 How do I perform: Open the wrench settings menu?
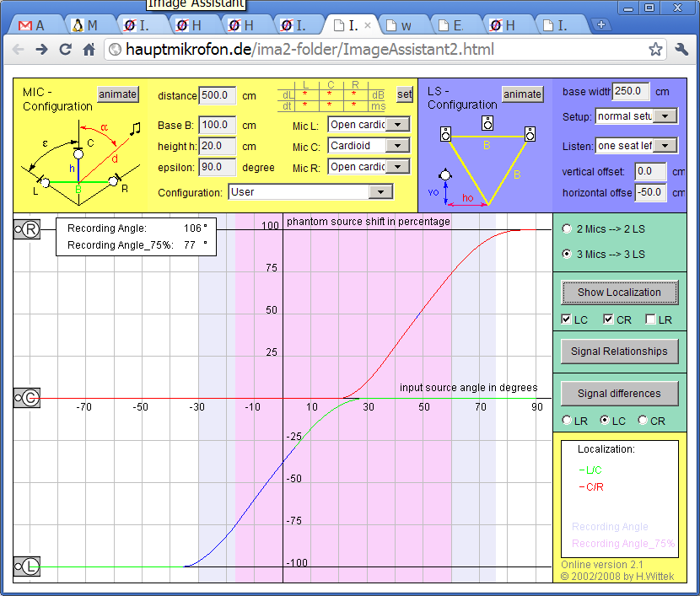(681, 49)
